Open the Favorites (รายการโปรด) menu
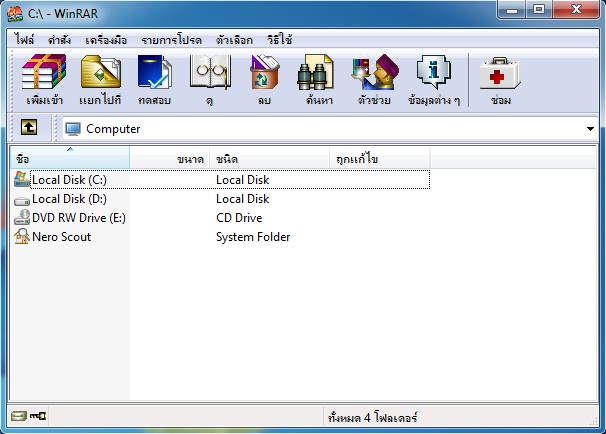 pos(171,39)
